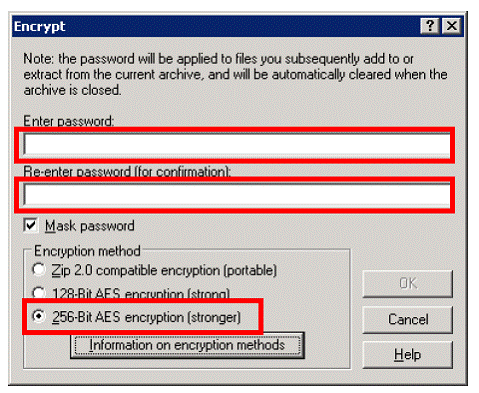This screenshot has height=393, width=479.
Task: Focus the Enter password input box
Action: [236, 144]
